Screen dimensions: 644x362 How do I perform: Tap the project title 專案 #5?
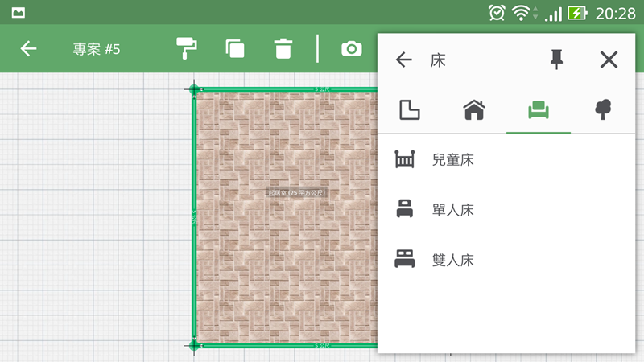click(97, 49)
